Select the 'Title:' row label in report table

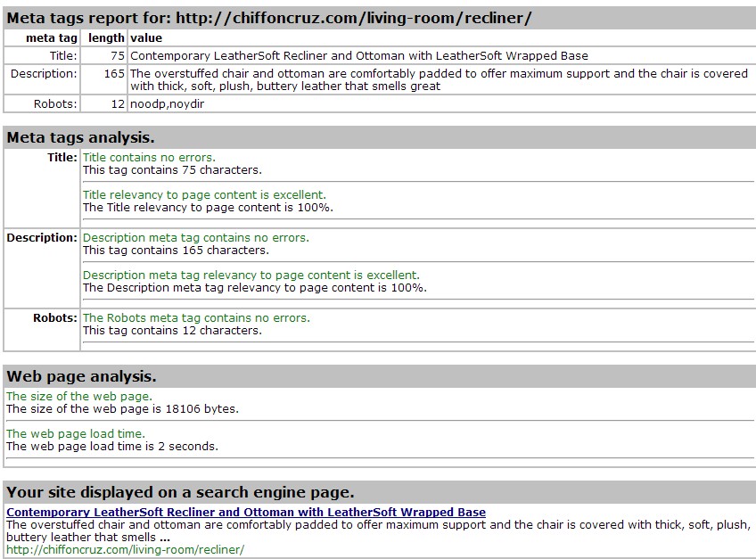pyautogui.click(x=63, y=56)
